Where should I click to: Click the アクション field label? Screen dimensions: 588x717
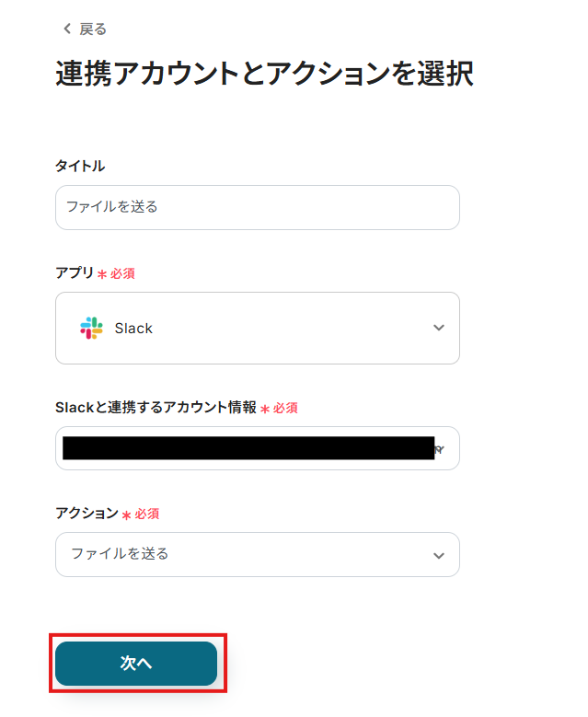[86, 514]
